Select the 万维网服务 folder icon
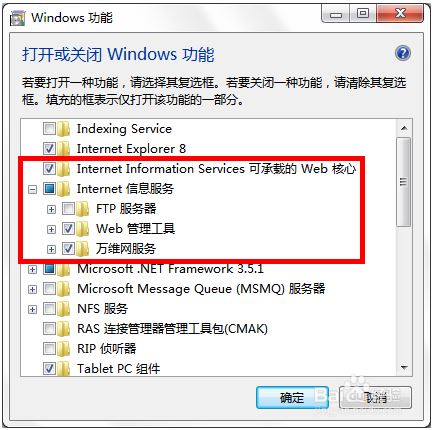The height and width of the screenshot is (430, 434). coord(82,249)
